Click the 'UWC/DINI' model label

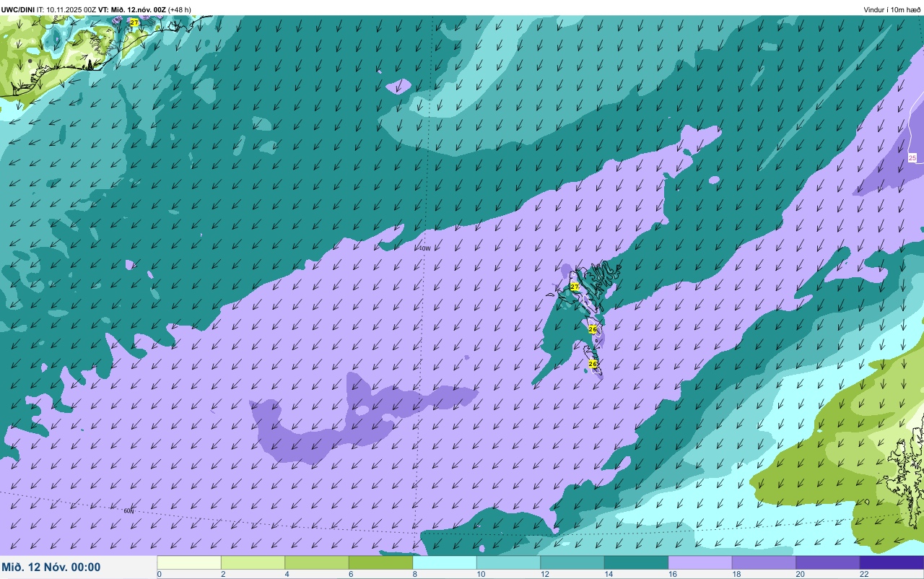pos(18,9)
